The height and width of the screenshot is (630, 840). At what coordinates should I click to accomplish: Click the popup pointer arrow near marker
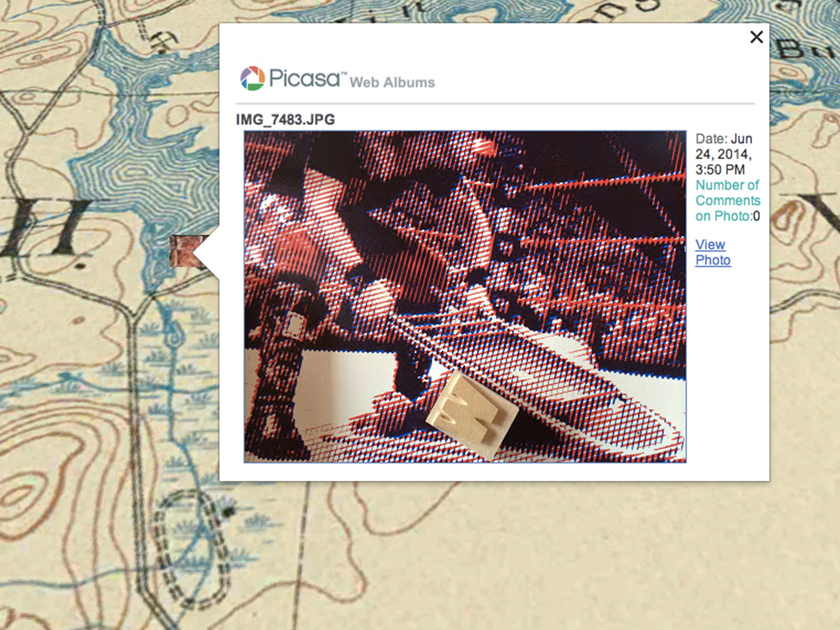click(x=206, y=252)
